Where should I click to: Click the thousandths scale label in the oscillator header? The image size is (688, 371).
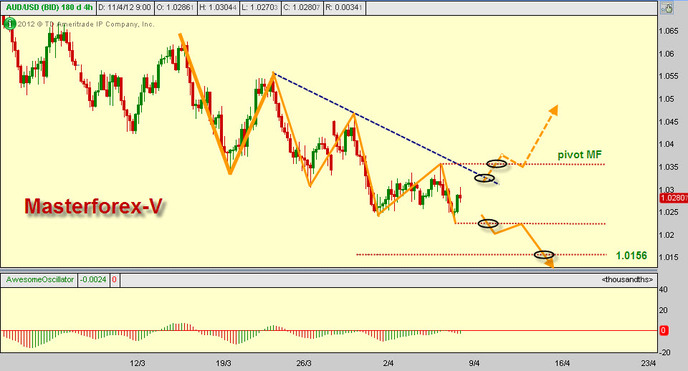click(x=627, y=280)
